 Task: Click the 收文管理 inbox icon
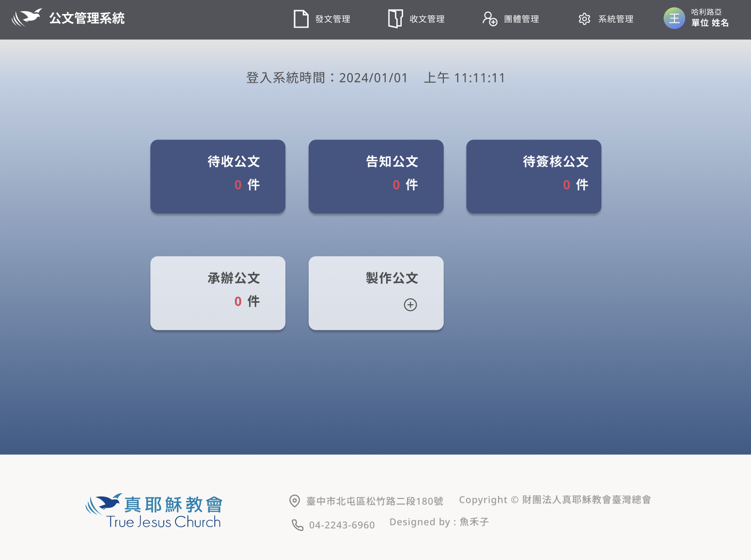coord(395,19)
